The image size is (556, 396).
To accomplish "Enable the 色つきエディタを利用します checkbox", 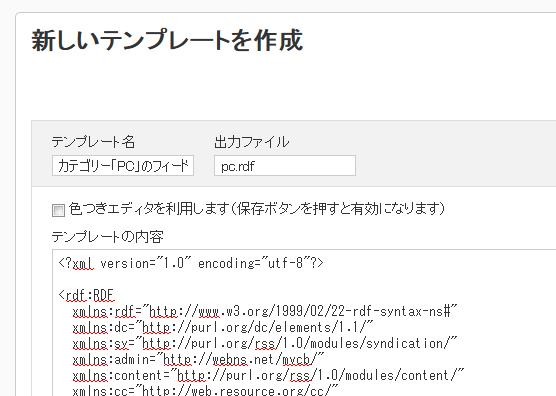I will click(x=58, y=210).
